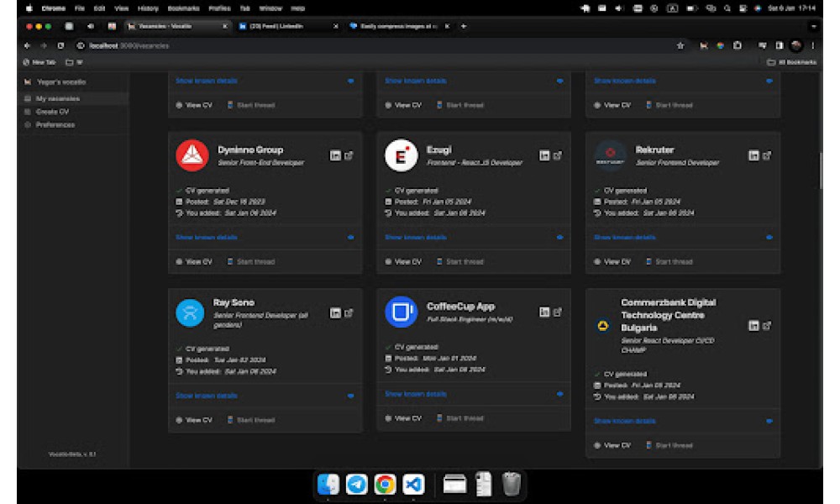Expand known details on CoffeeCup App card

tap(474, 394)
